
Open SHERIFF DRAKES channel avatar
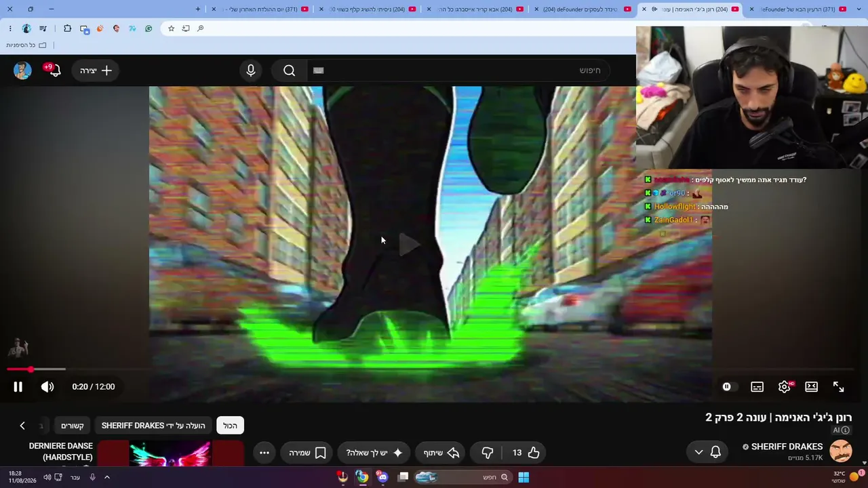[x=841, y=451]
